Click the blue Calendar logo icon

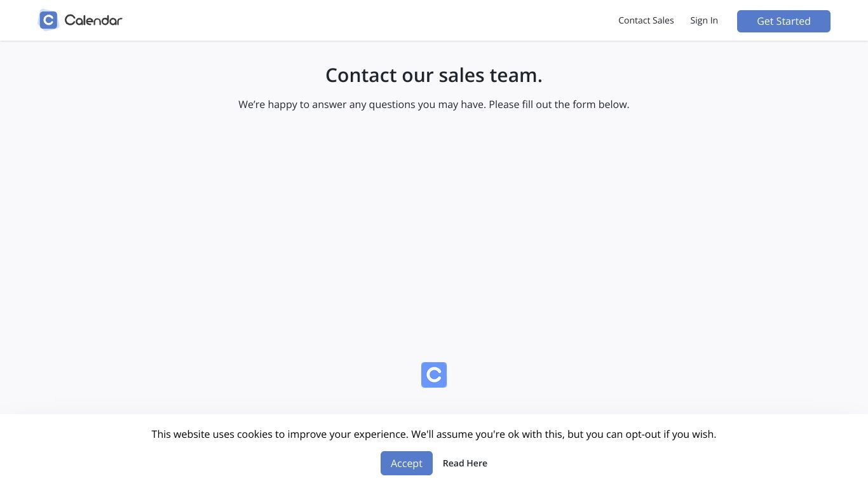tap(48, 20)
